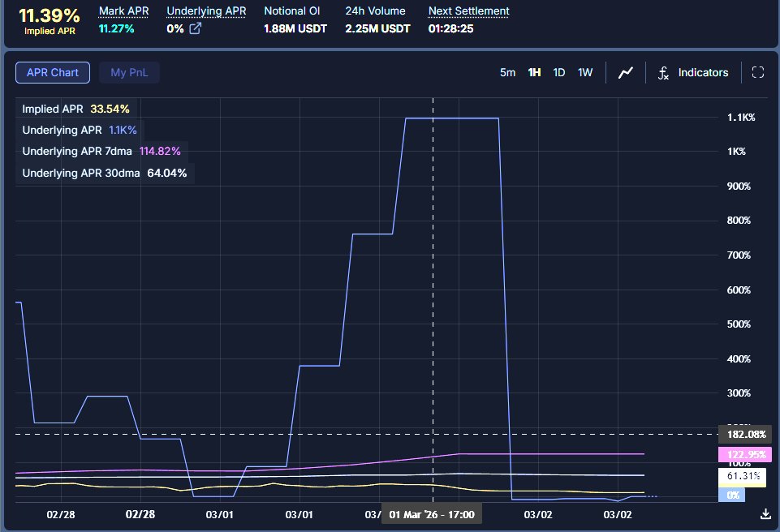780x532 pixels.
Task: Click the 01 Mar '26 - 17:00 time marker
Action: click(x=432, y=513)
